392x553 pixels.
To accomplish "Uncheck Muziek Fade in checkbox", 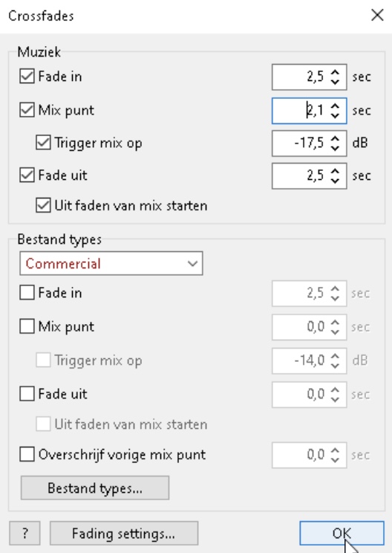I will click(27, 76).
